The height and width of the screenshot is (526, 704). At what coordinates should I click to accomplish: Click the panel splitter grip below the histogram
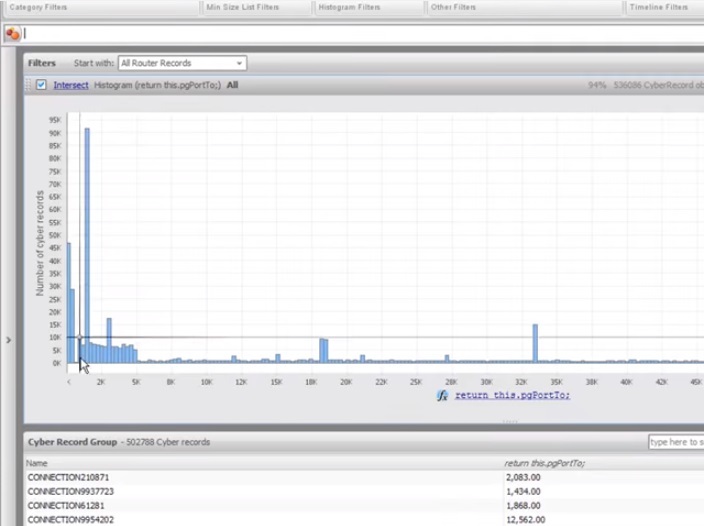tap(510, 421)
